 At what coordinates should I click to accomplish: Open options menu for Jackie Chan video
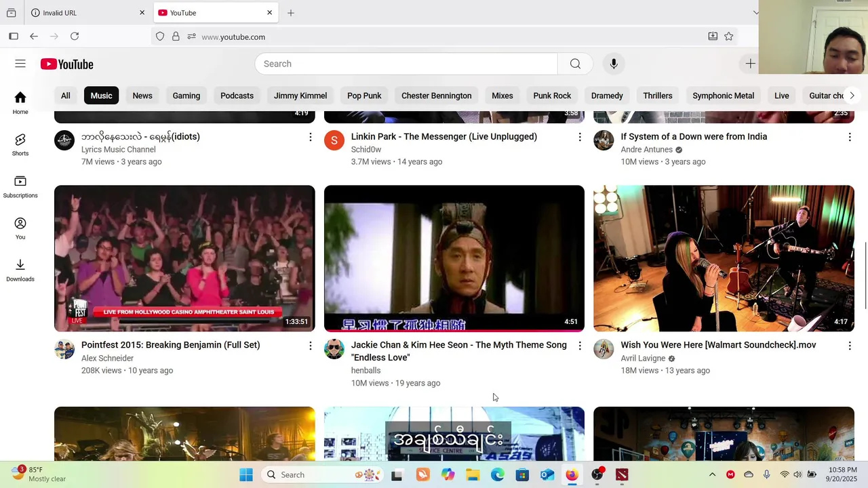tap(580, 346)
